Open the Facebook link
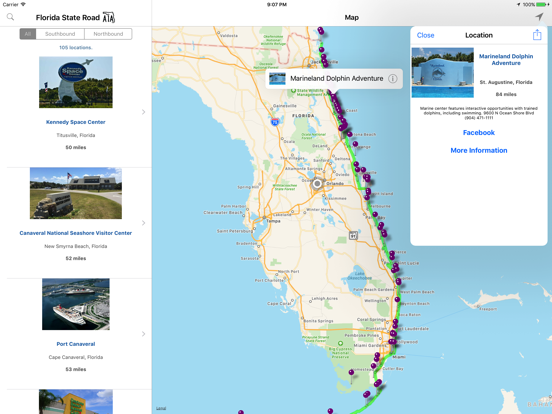The height and width of the screenshot is (414, 552). tap(479, 133)
